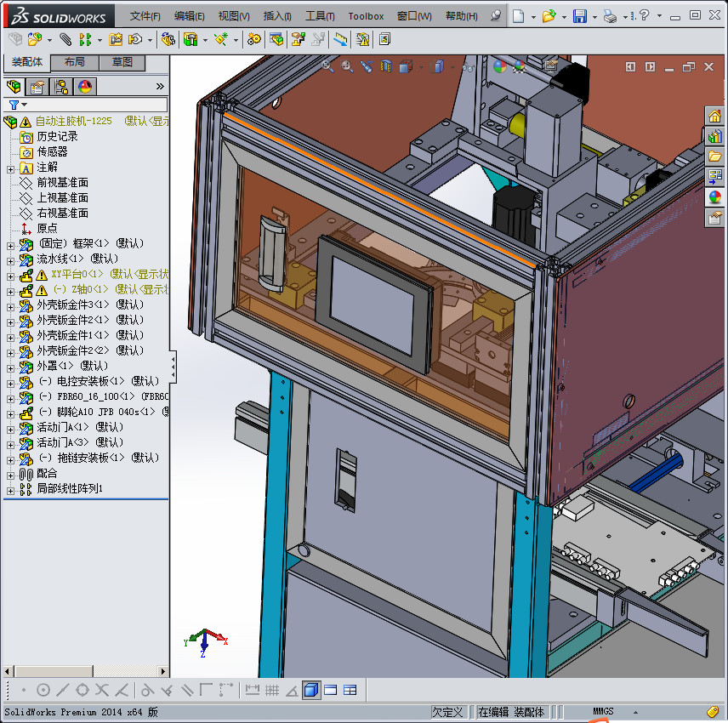Viewport: 728px width, 723px height.
Task: Click the Linear Component Pattern icon
Action: pyautogui.click(x=85, y=39)
